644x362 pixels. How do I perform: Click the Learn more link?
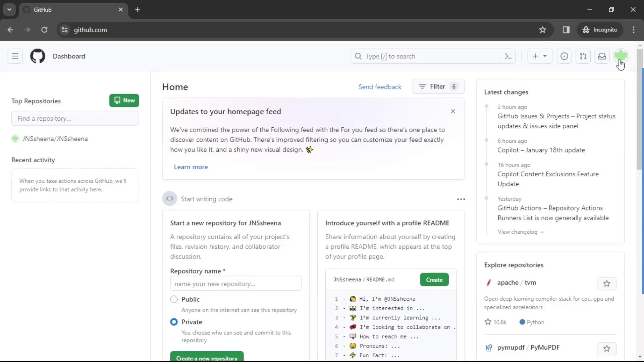pyautogui.click(x=191, y=167)
